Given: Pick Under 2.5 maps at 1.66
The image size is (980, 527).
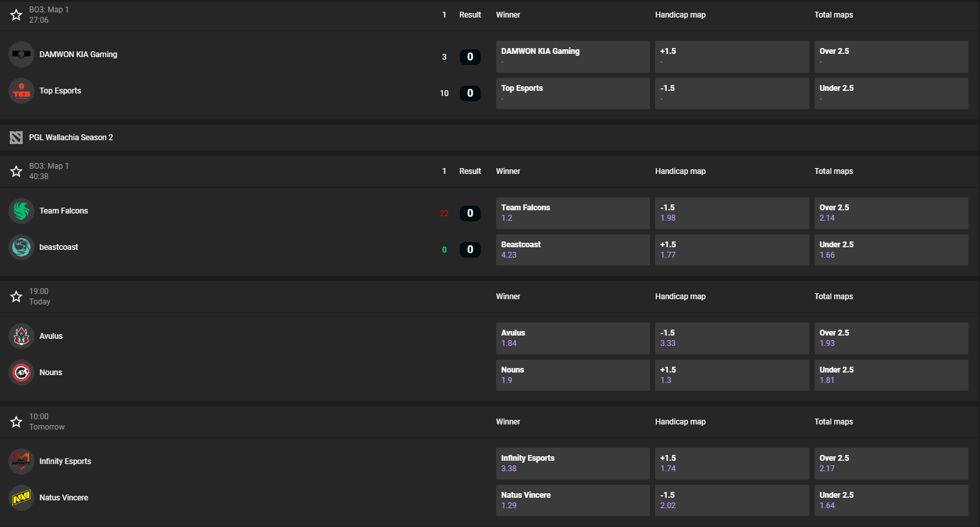Looking at the screenshot, I should (x=891, y=250).
